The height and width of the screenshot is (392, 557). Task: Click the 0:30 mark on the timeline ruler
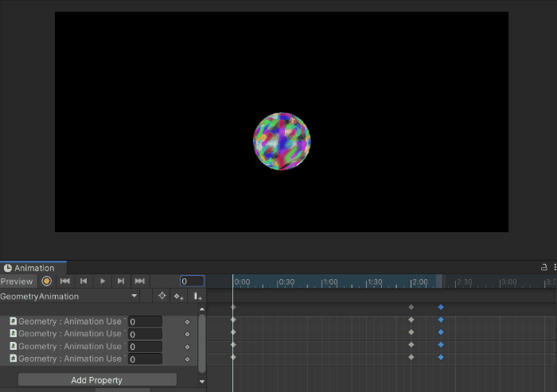click(x=286, y=282)
